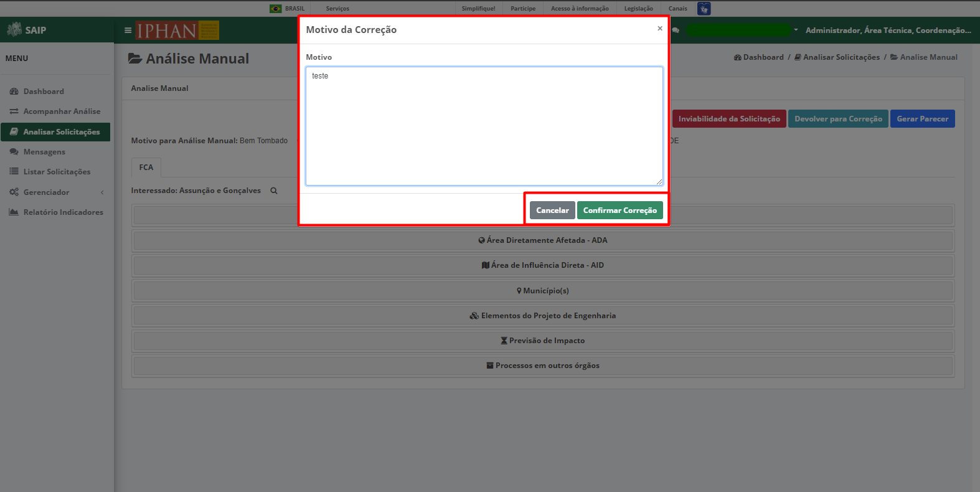Click VLibras accessibility hand icon
980x492 pixels.
click(x=704, y=9)
